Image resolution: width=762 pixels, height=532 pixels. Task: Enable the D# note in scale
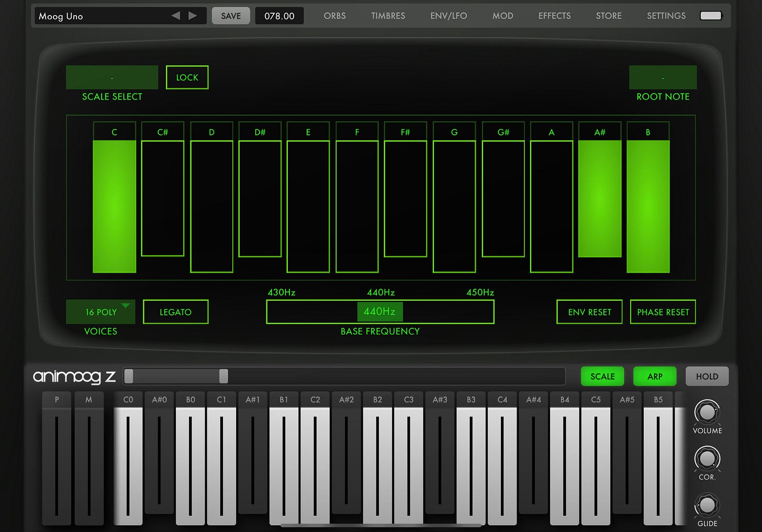[x=260, y=189]
